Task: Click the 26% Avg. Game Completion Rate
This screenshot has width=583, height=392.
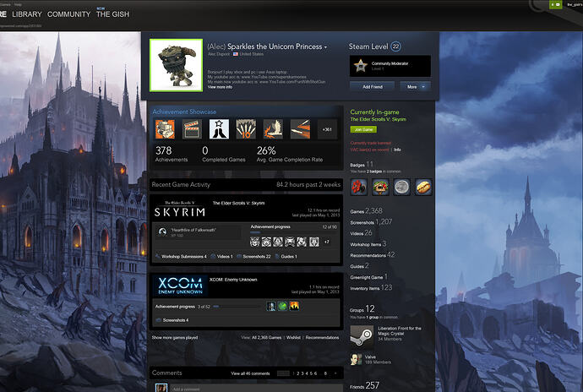Action: [x=290, y=154]
